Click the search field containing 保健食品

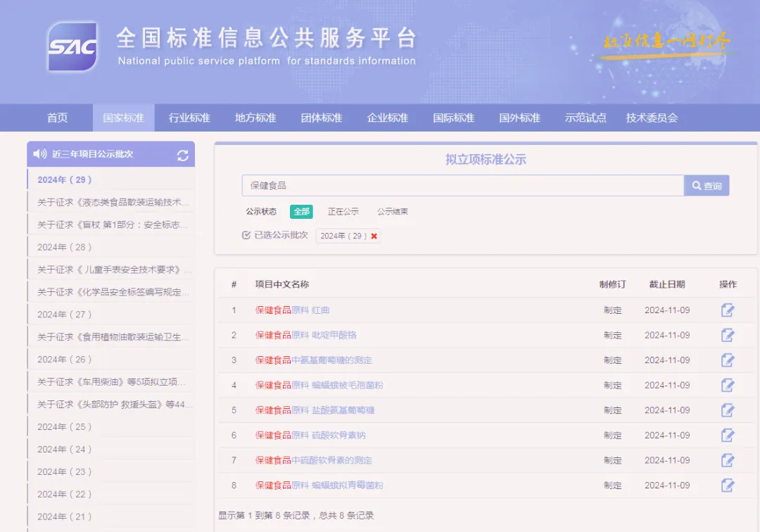click(x=463, y=186)
